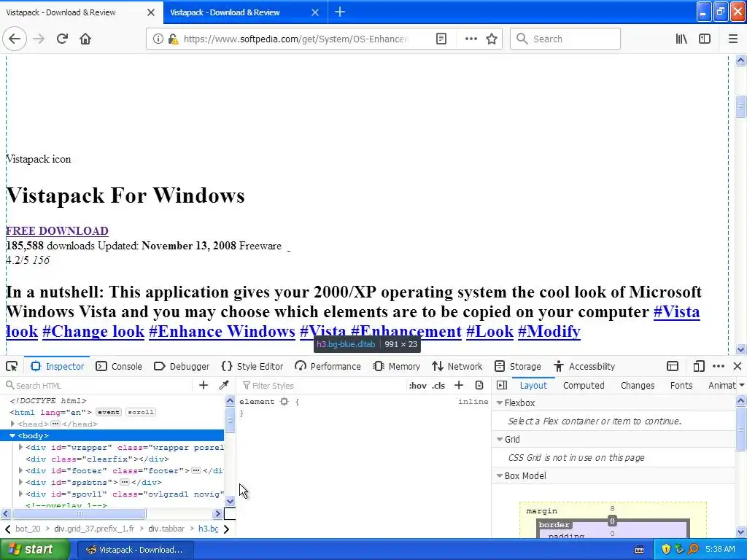The width and height of the screenshot is (747, 560).
Task: Click the padlock warning icon
Action: tap(173, 39)
